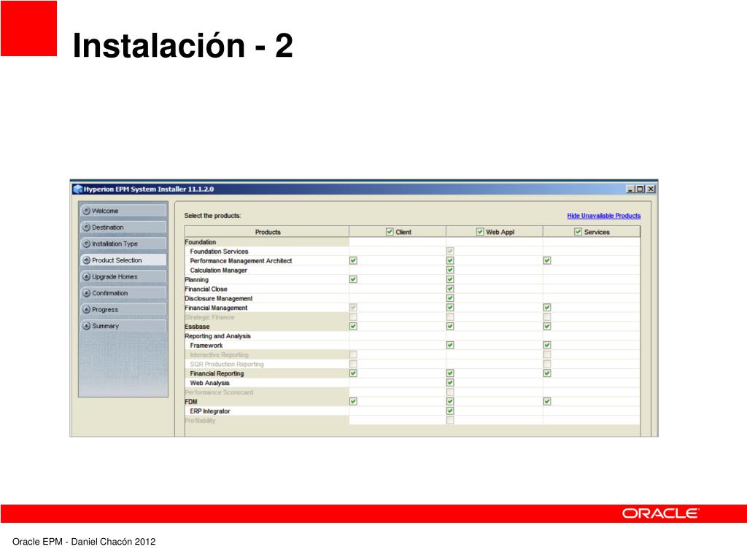Select the Essbase row label
Viewport: 747px width, 560px height.
(x=197, y=326)
